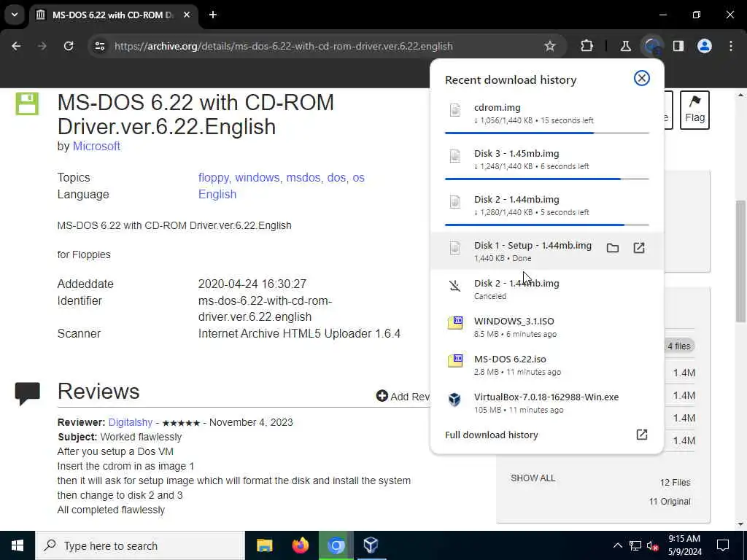Open the notification center icon
Viewport: 747px width, 560px height.
pos(723,545)
